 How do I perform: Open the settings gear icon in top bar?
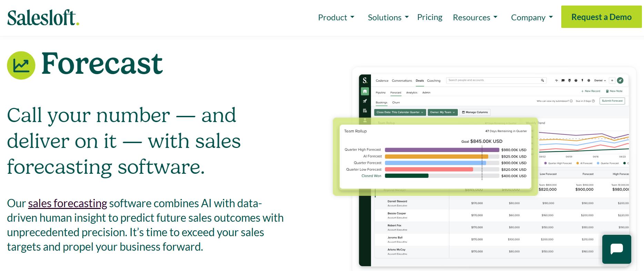point(588,80)
